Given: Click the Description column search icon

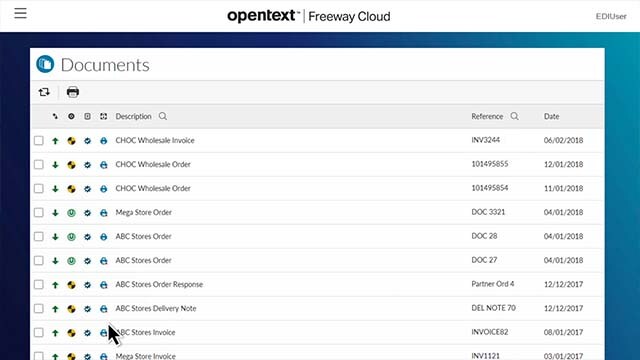Looking at the screenshot, I should [163, 116].
